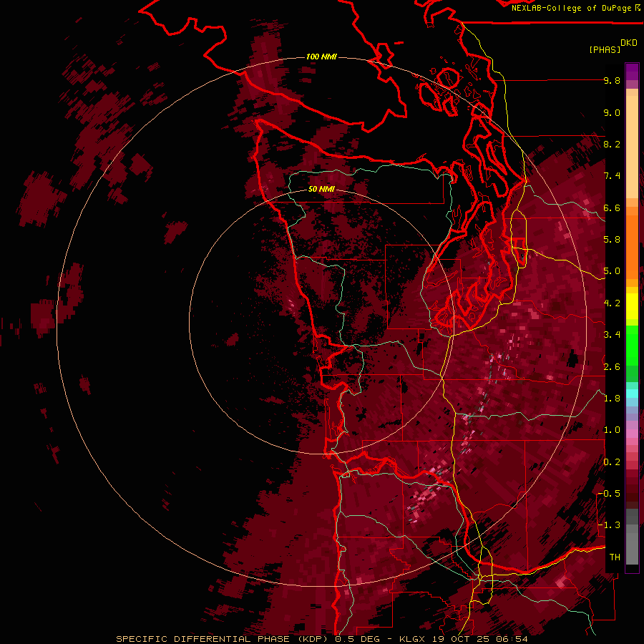
Task: Click the 5.8 value on the legend
Action: pos(612,240)
